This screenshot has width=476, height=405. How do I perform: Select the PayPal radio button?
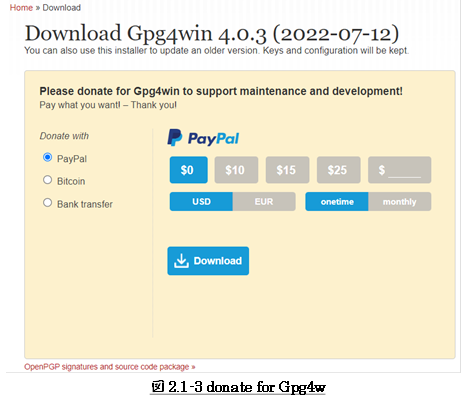pos(48,157)
